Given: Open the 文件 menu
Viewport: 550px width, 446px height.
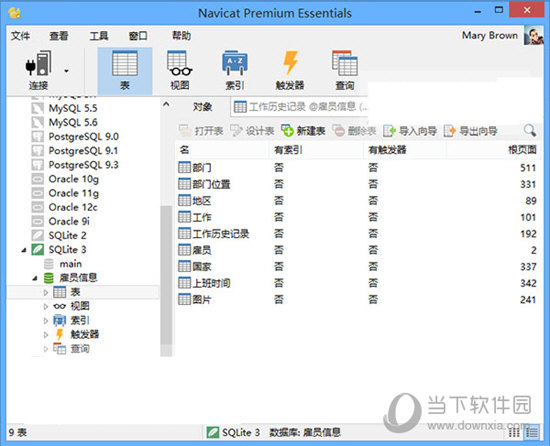Looking at the screenshot, I should [20, 36].
